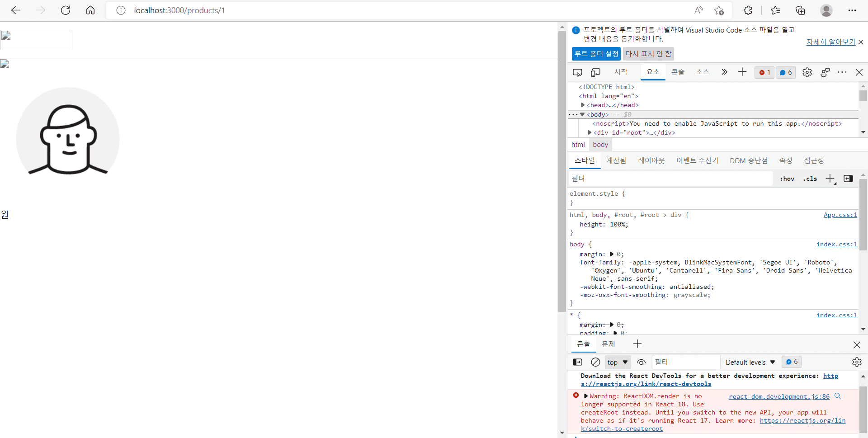Select body in the breadcrumb
The image size is (868, 438).
[x=600, y=145]
